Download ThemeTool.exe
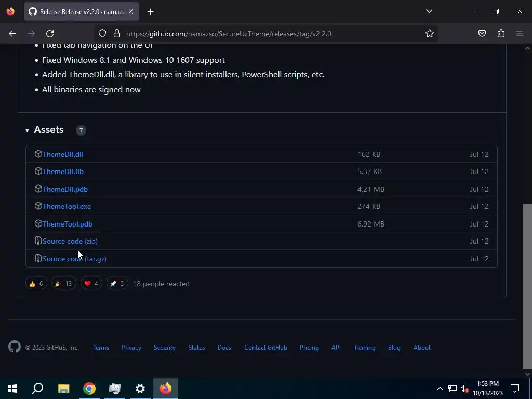Viewport: 532px width, 399px height. click(x=66, y=206)
